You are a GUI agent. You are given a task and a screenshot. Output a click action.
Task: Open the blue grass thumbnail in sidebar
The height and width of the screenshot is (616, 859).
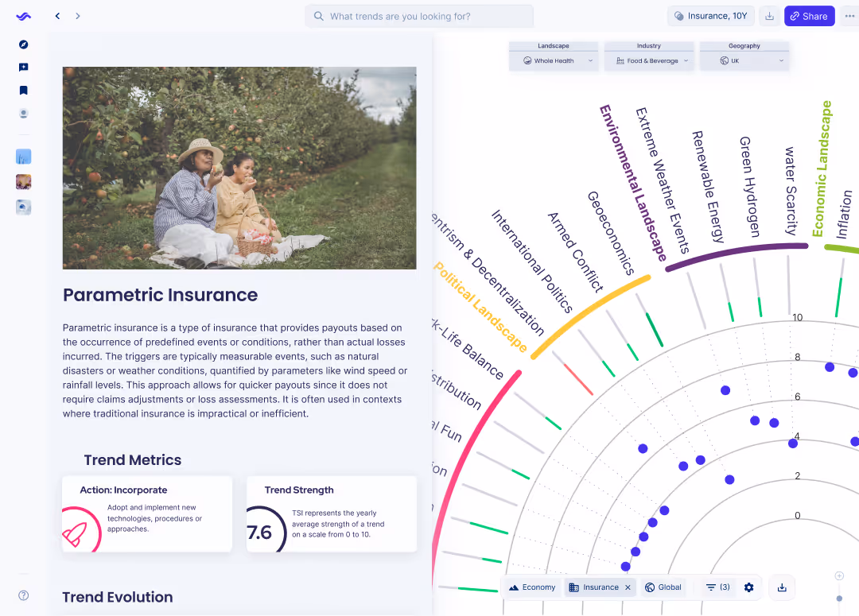pyautogui.click(x=24, y=157)
